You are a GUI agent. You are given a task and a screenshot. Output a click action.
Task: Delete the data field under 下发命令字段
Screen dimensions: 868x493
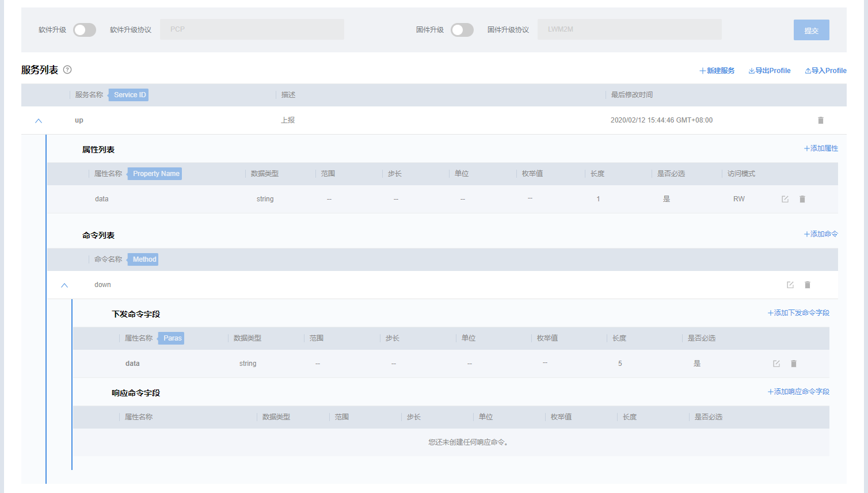coord(793,364)
